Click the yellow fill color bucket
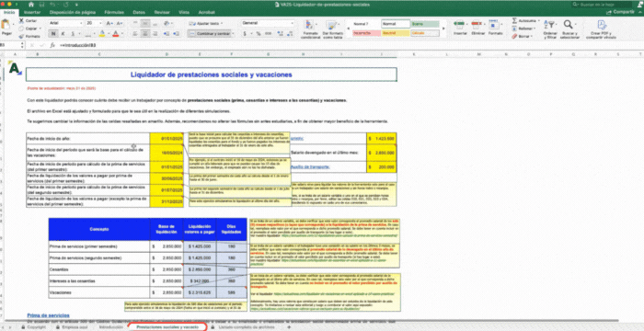644x331 pixels. click(x=102, y=34)
